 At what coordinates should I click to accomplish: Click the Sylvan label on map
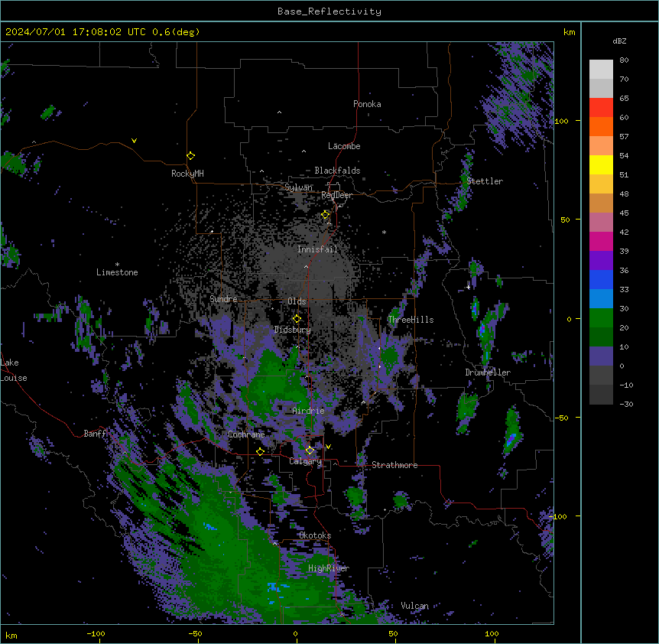click(298, 187)
